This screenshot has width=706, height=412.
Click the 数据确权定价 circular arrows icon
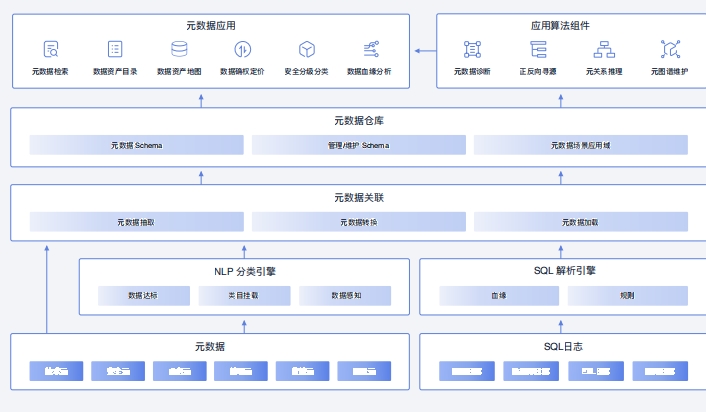pyautogui.click(x=243, y=49)
